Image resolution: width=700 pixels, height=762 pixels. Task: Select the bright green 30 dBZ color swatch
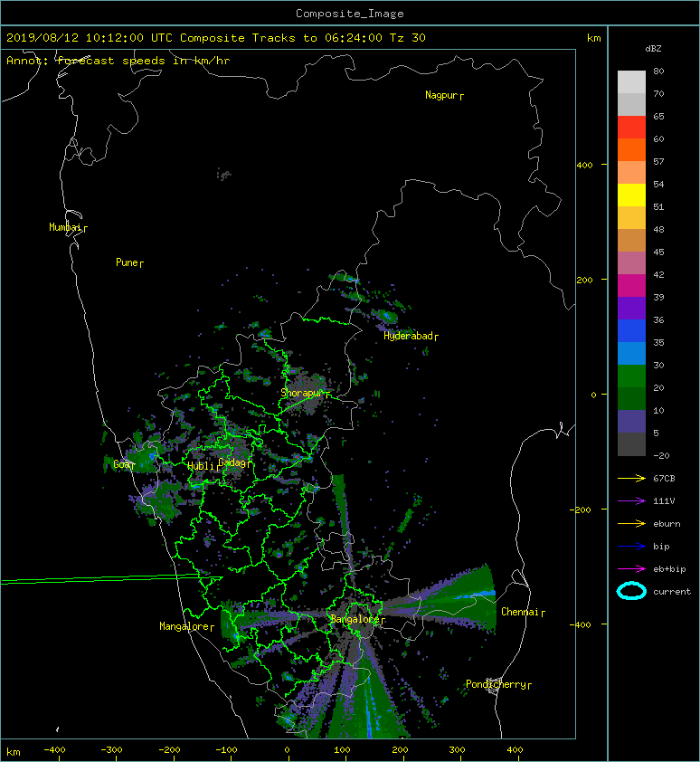coord(631,376)
